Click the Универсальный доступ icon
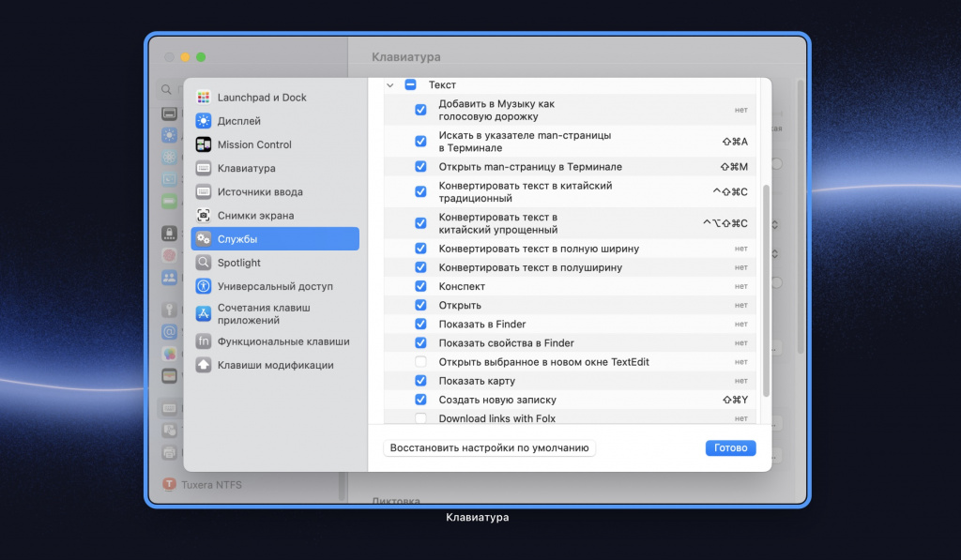The width and height of the screenshot is (961, 560). [x=203, y=286]
